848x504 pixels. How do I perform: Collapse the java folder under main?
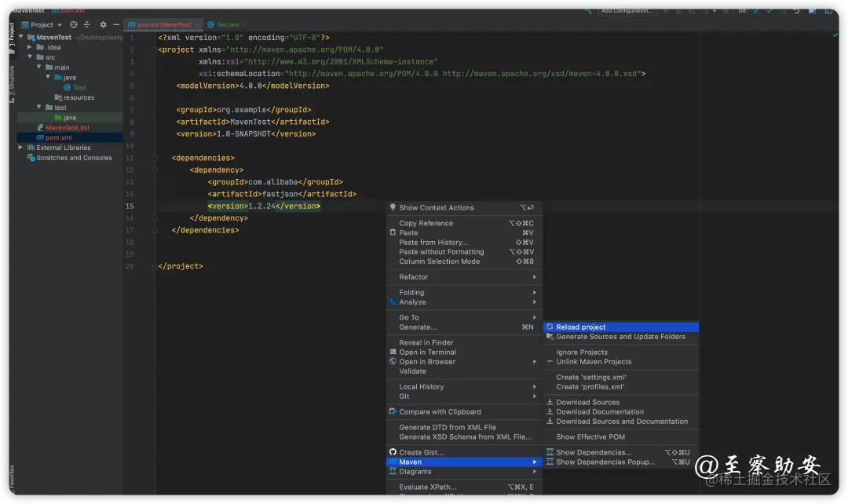pos(48,78)
